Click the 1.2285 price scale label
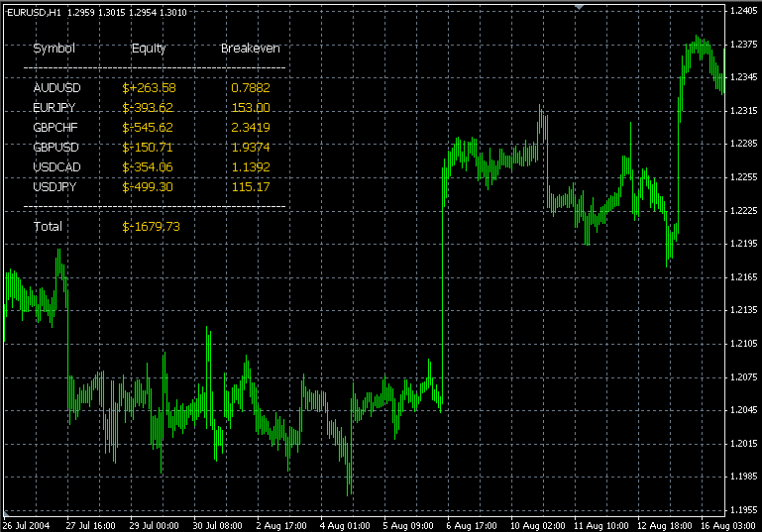Screen dimensions: 762x532 click(744, 144)
